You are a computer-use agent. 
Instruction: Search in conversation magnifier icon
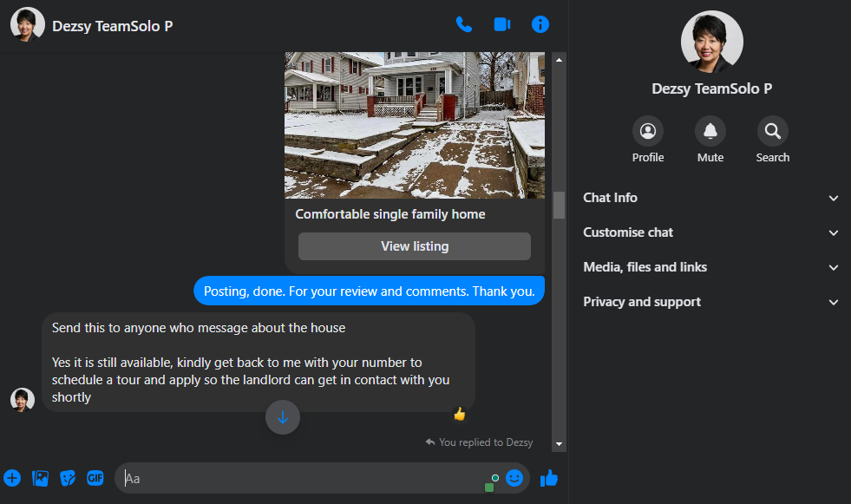(772, 131)
